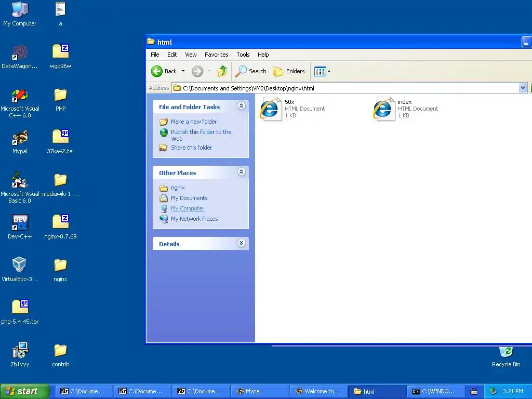
Task: Click the Start button
Action: click(x=24, y=391)
